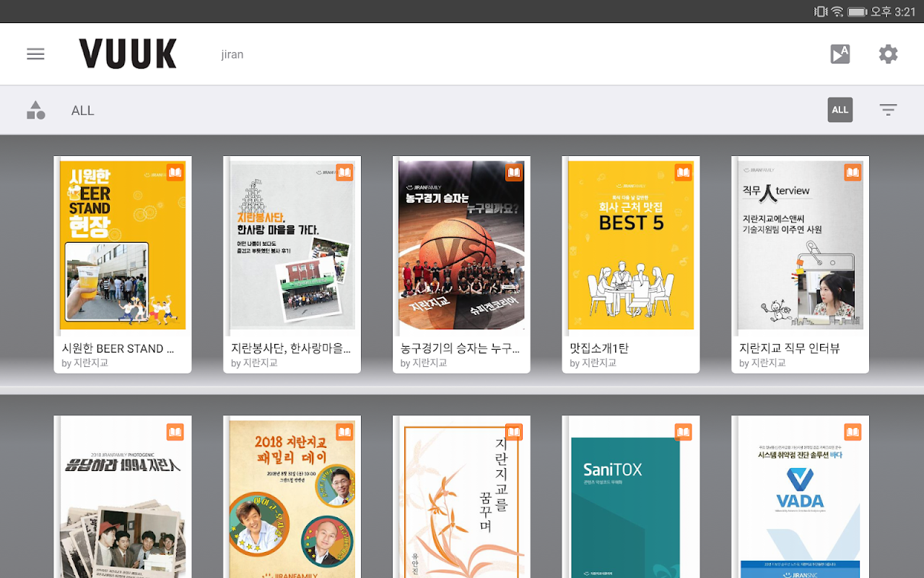Viewport: 924px width, 578px height.
Task: Tap the clock showing 오후 3:21
Action: (893, 12)
